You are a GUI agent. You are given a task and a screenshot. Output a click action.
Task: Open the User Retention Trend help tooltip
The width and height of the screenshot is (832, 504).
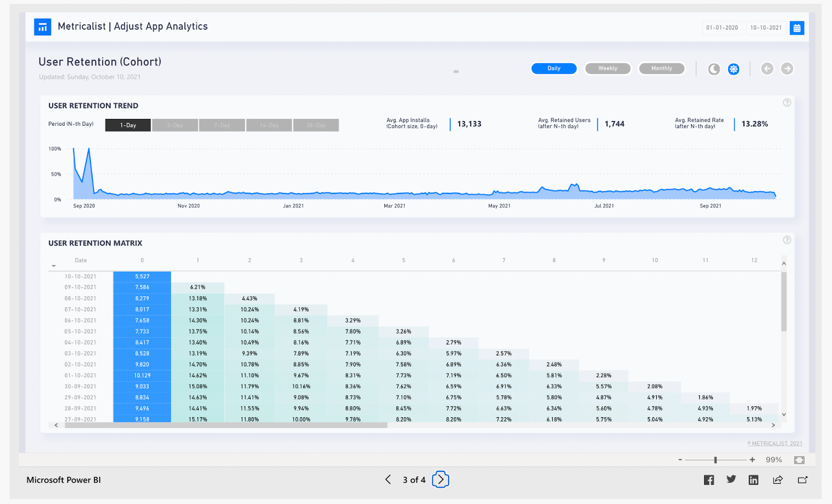(x=787, y=102)
